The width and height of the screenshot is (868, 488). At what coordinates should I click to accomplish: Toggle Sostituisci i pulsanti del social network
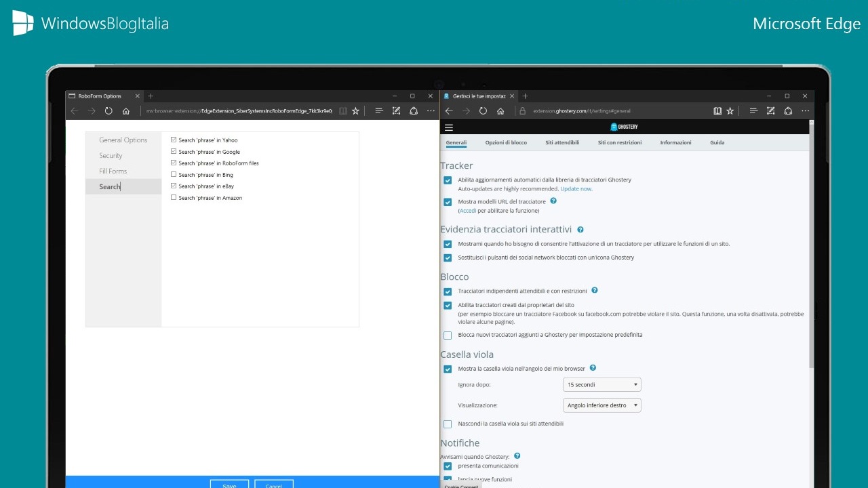(x=448, y=258)
